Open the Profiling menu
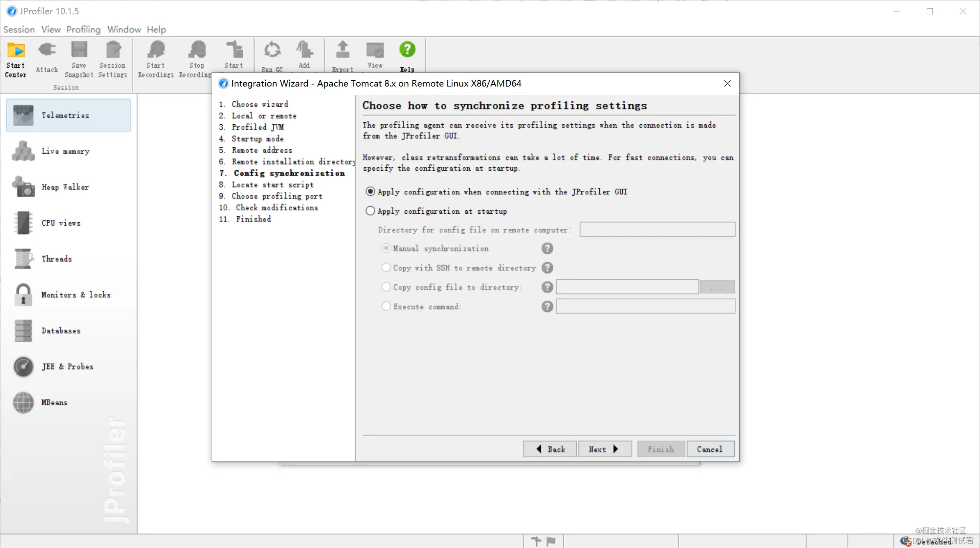This screenshot has height=548, width=980. 83,30
